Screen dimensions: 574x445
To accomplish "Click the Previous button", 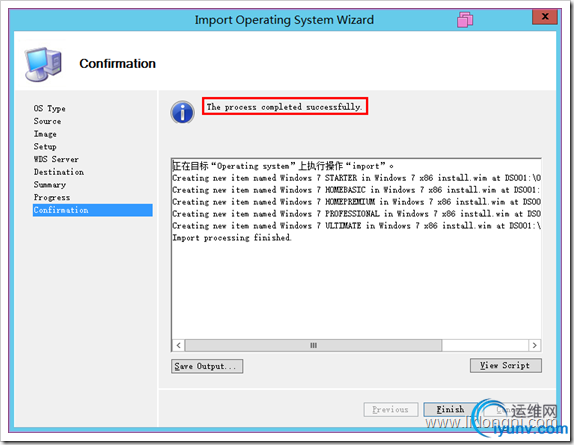I will click(x=391, y=410).
